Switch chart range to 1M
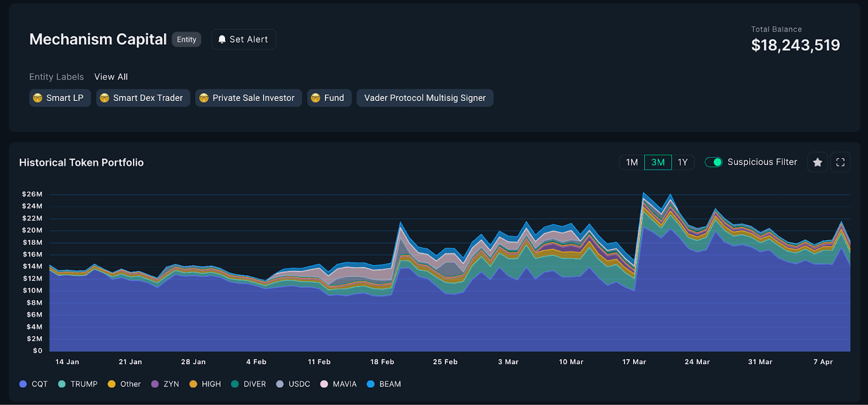 631,162
